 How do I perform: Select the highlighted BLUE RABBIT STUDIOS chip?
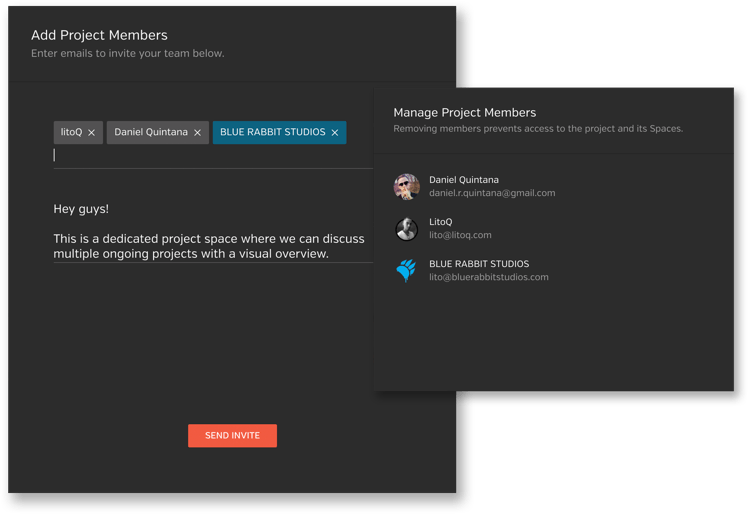tap(280, 132)
